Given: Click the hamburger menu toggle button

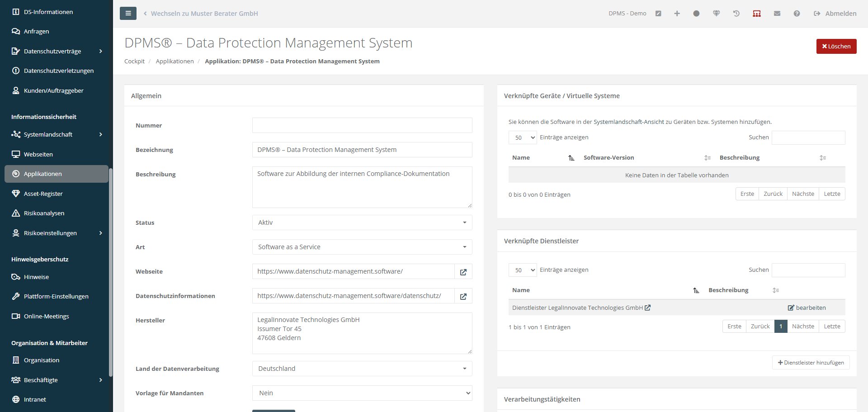Looking at the screenshot, I should [128, 14].
